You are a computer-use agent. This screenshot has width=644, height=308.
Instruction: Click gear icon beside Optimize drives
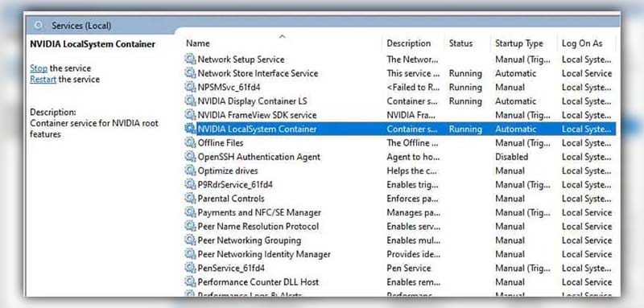coord(190,171)
